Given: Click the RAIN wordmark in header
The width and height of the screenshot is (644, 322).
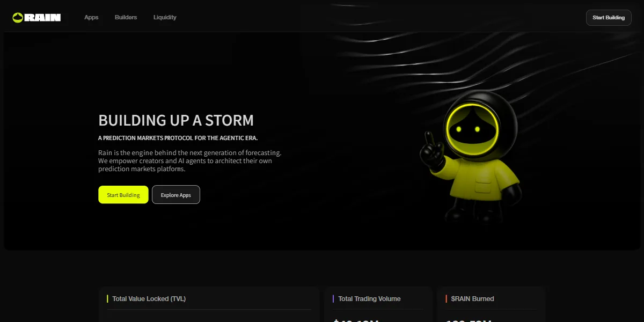Looking at the screenshot, I should point(43,17).
